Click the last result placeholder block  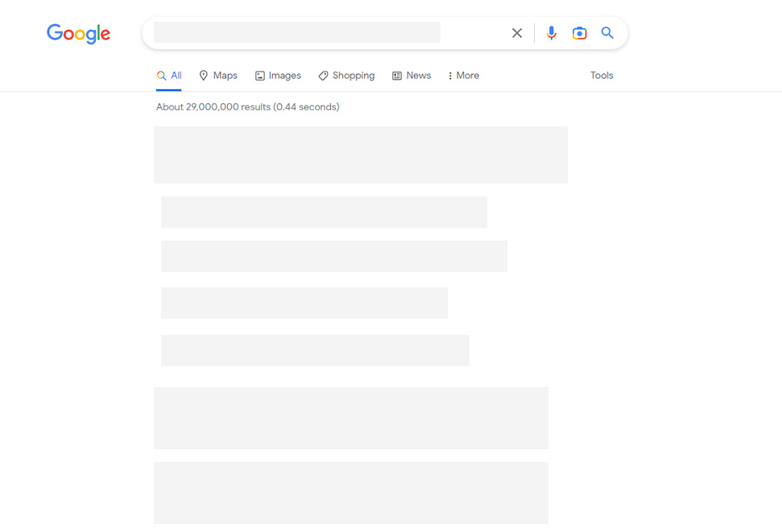[x=350, y=493]
